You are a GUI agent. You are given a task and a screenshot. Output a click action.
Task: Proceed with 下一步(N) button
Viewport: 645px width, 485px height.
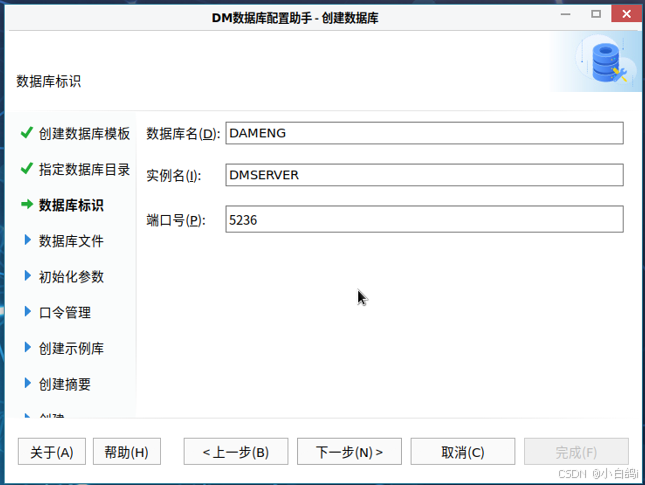pos(349,452)
